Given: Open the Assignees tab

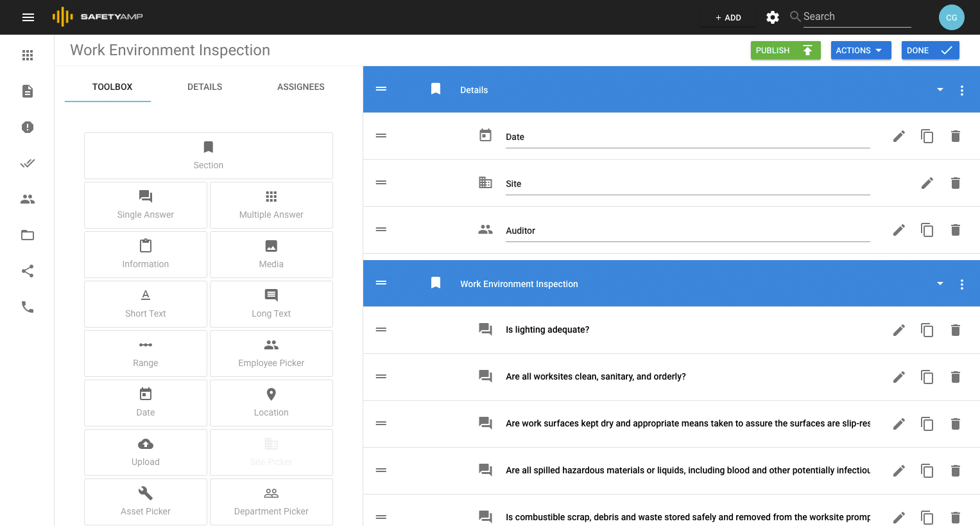Looking at the screenshot, I should [x=300, y=87].
